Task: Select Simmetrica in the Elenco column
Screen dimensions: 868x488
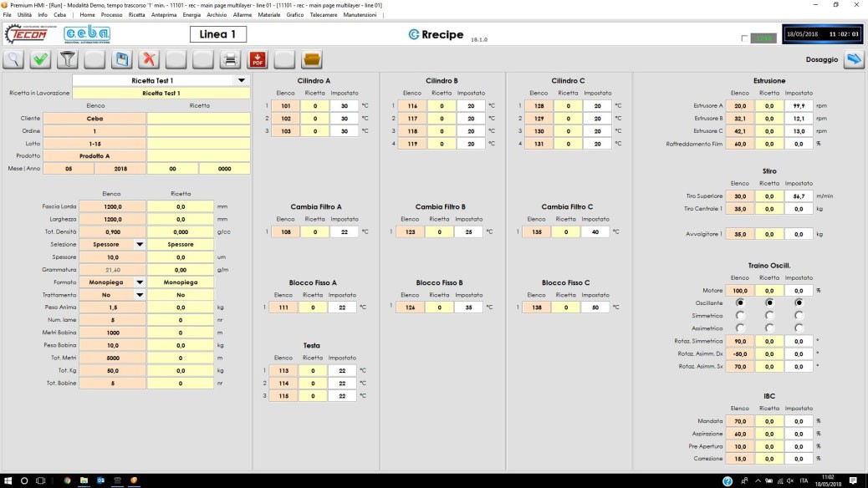Action: click(x=740, y=315)
